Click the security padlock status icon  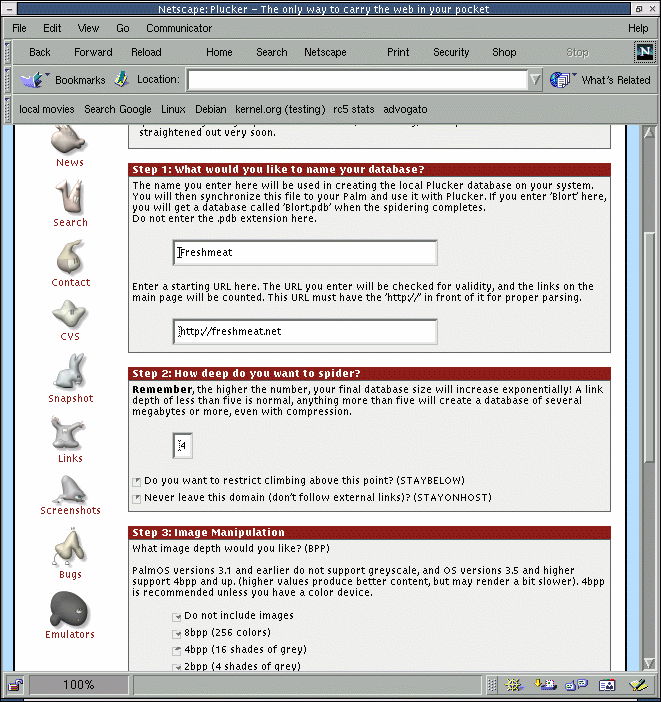[x=15, y=685]
